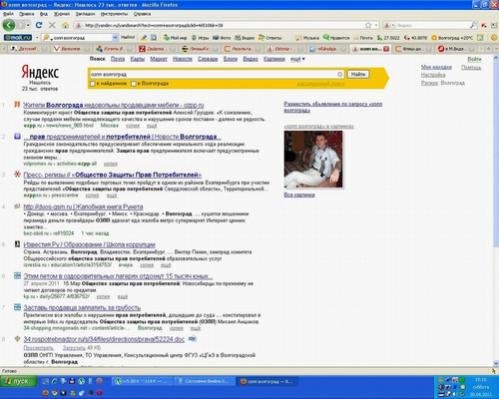This screenshot has height=399, width=499.
Task: Click favicon beside first result Жители Волгограда
Action: pyautogui.click(x=17, y=105)
